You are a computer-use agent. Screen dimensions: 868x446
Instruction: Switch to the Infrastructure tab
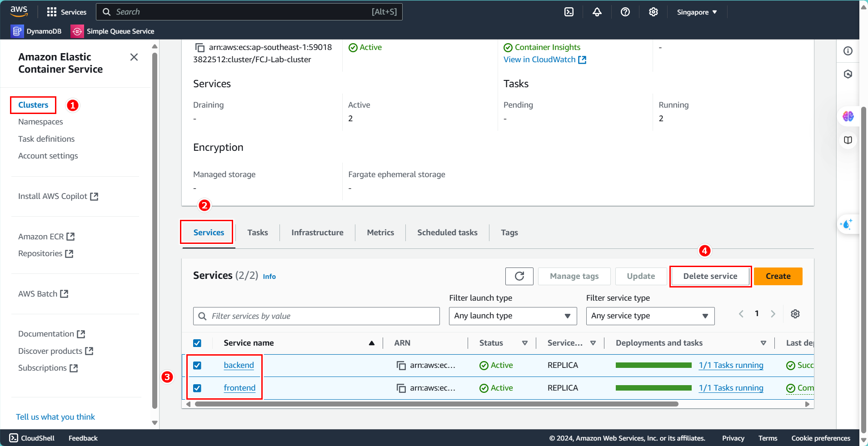pos(318,233)
